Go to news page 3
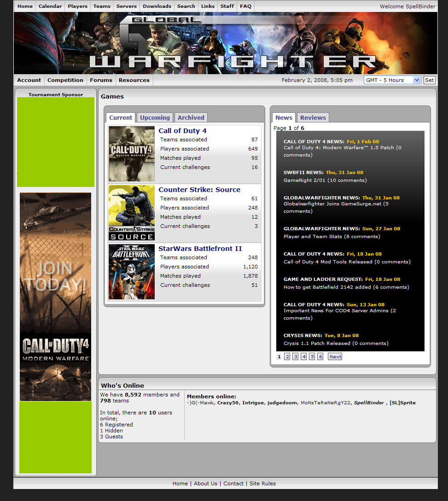 pos(296,356)
